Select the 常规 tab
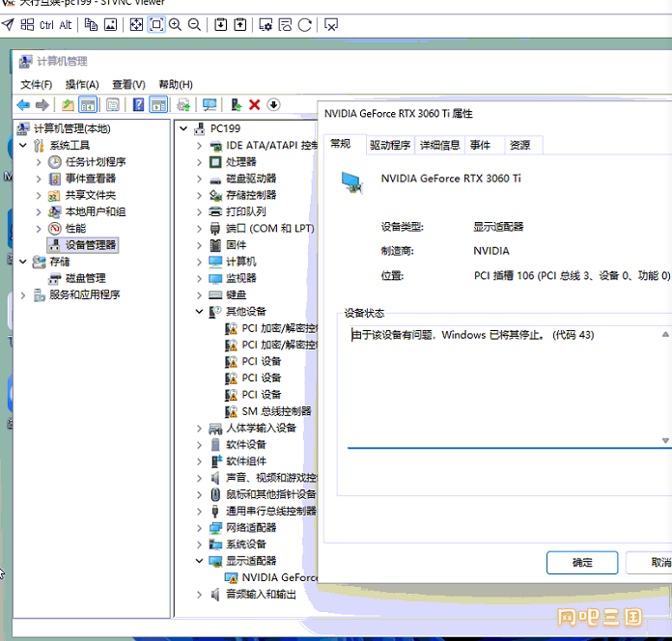This screenshot has width=672, height=641. 341,144
